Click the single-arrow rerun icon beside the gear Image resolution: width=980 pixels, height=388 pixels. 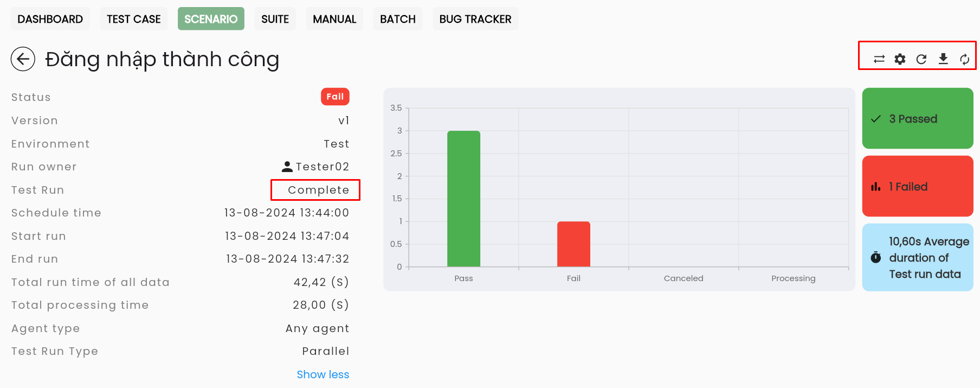pyautogui.click(x=921, y=59)
